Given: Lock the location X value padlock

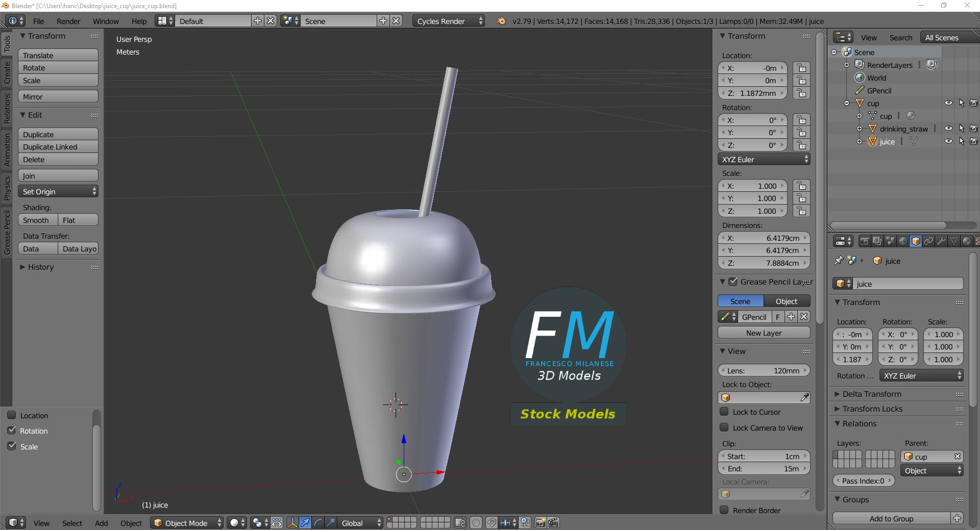Looking at the screenshot, I should (801, 68).
